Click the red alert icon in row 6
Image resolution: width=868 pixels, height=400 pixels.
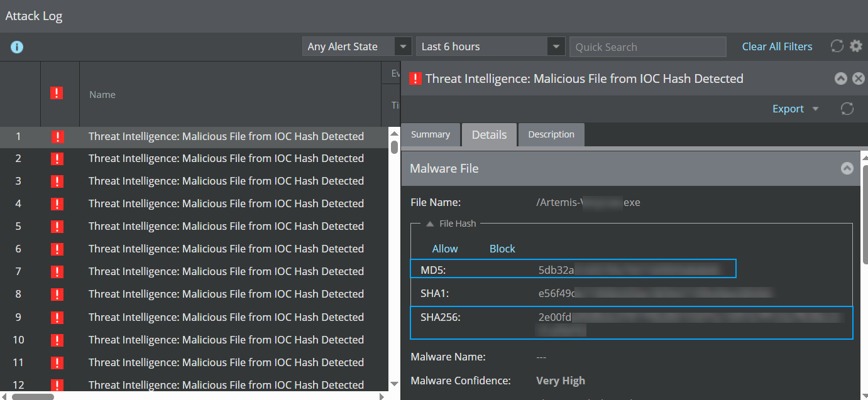(57, 249)
